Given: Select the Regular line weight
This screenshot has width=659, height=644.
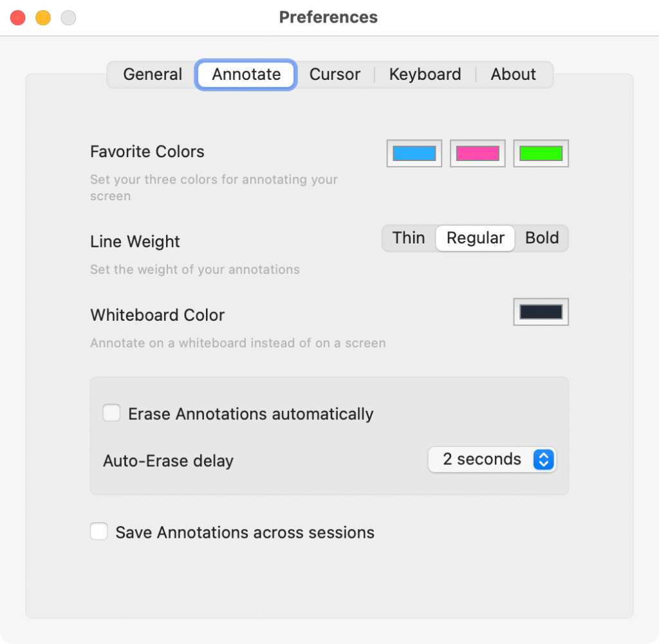Looking at the screenshot, I should 475,238.
